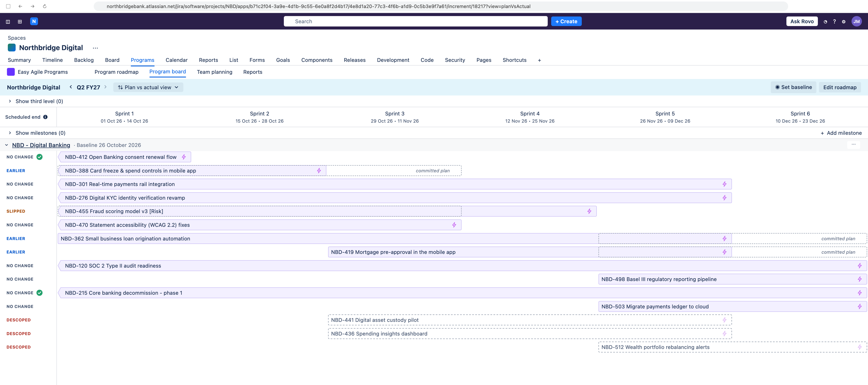This screenshot has height=385, width=868.
Task: Click the Edit roadmap button
Action: (840, 87)
